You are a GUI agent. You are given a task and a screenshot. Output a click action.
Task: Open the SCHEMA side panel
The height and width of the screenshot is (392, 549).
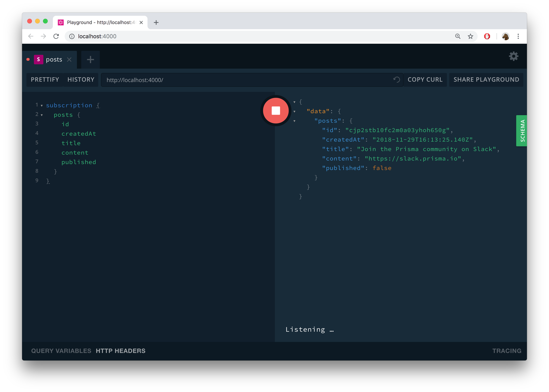click(522, 131)
